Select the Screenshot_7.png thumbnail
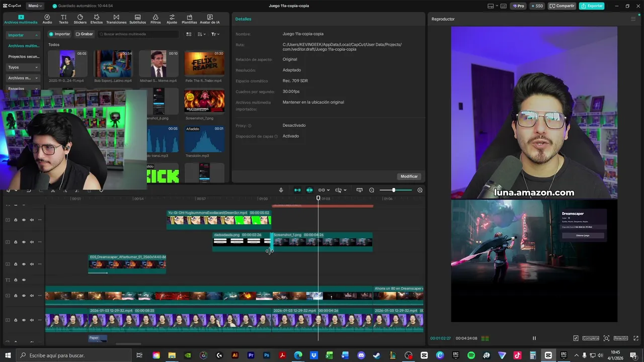 tap(204, 101)
